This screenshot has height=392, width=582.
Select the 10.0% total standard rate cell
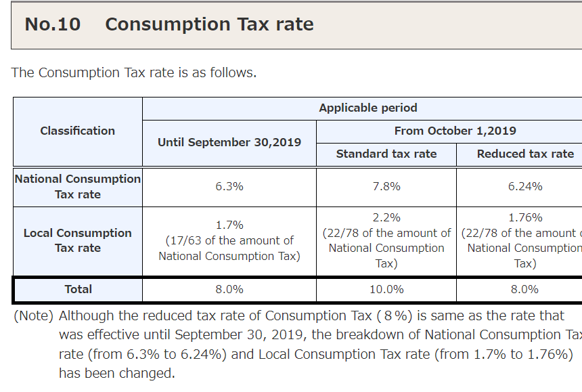tap(386, 289)
